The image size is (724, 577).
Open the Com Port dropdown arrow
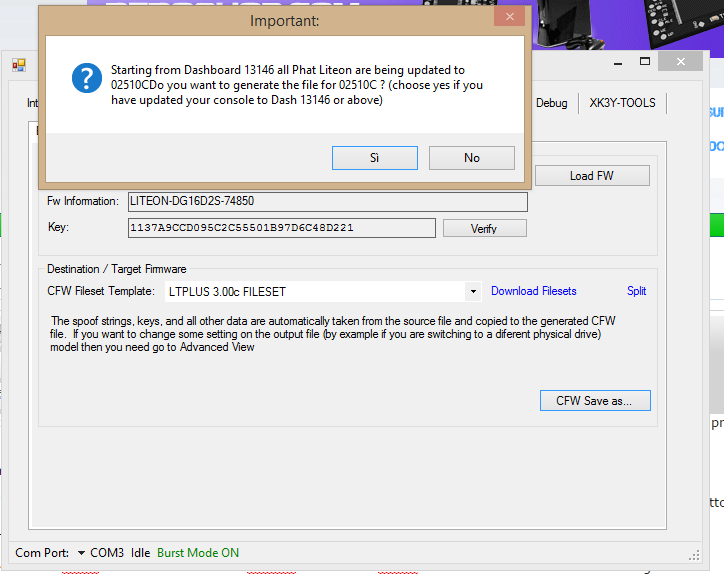pyautogui.click(x=81, y=553)
